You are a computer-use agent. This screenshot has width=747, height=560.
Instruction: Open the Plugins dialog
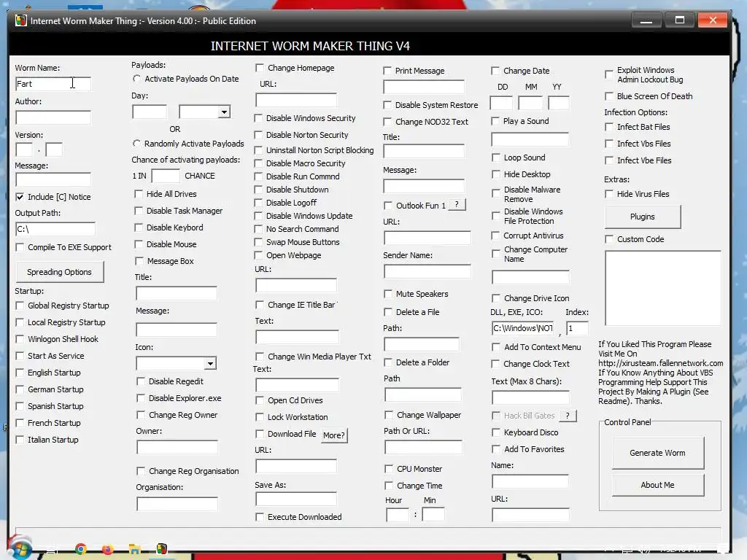pos(643,217)
